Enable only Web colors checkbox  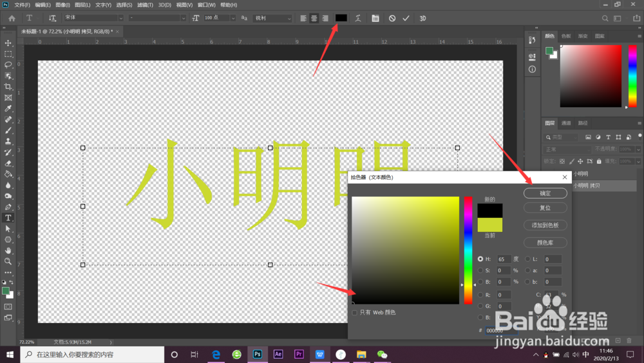click(354, 313)
